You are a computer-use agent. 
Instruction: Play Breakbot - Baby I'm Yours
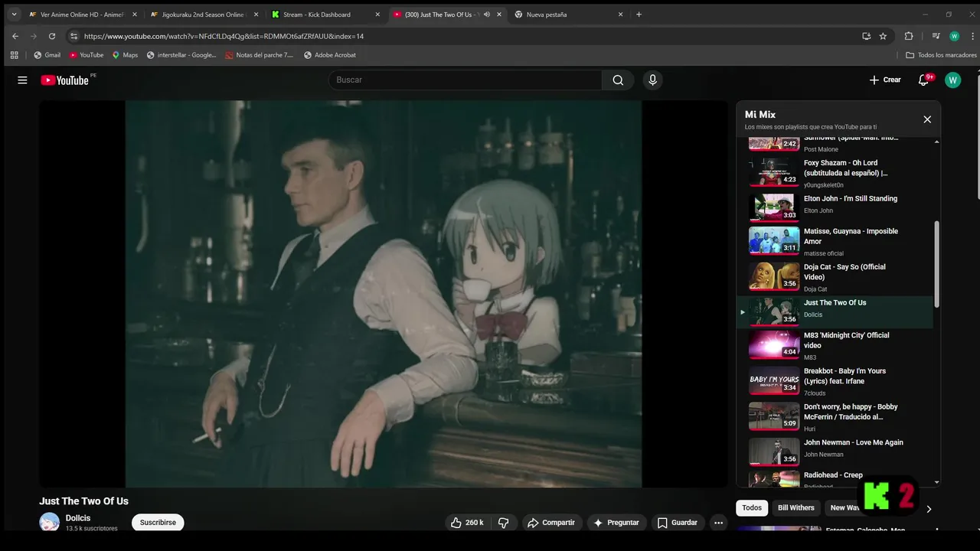coord(835,382)
